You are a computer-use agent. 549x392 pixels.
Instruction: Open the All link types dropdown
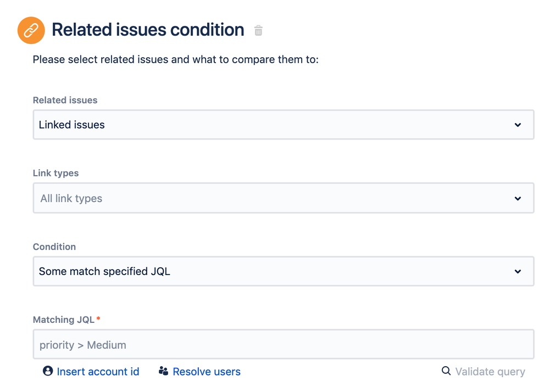click(x=284, y=198)
